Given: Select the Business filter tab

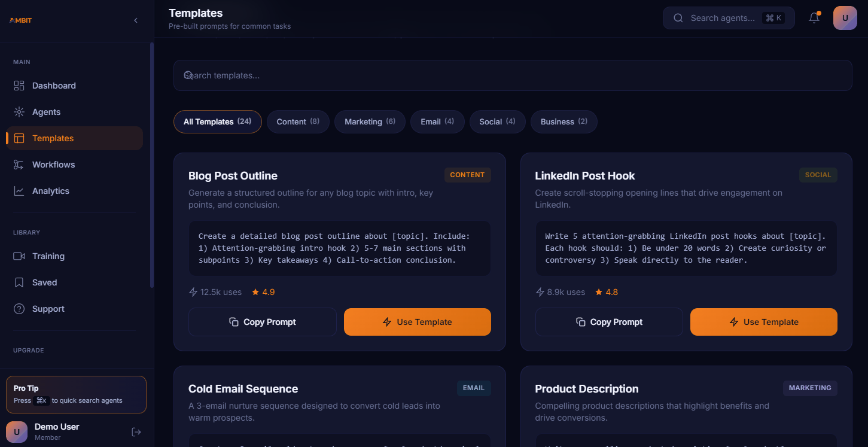Looking at the screenshot, I should [x=563, y=121].
